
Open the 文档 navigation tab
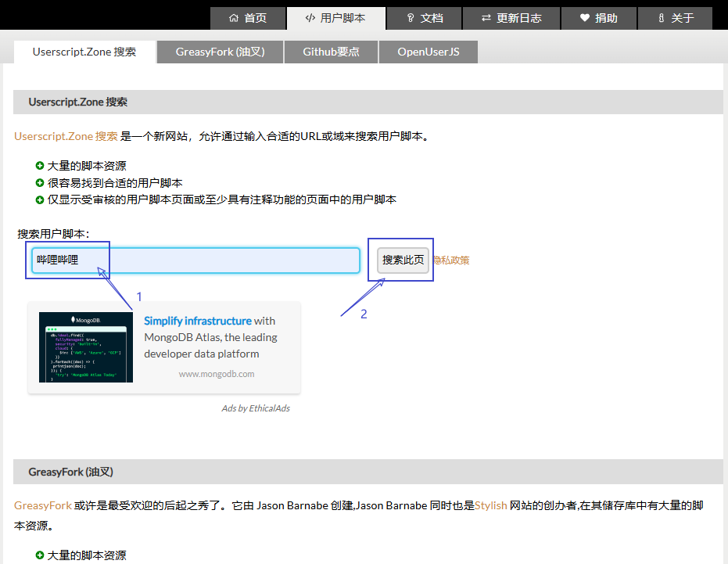click(x=425, y=18)
